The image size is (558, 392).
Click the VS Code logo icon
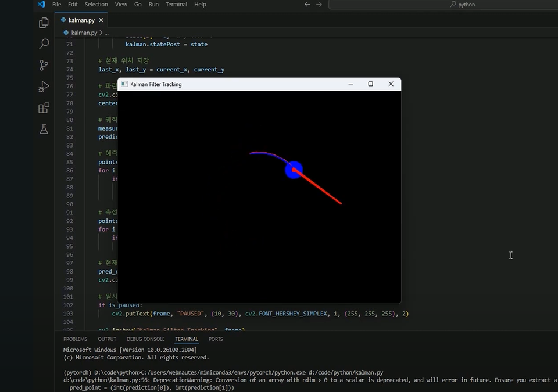41,4
